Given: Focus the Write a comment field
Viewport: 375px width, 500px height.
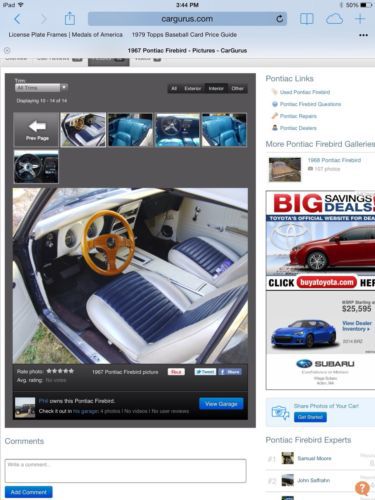Looking at the screenshot, I should click(x=126, y=471).
